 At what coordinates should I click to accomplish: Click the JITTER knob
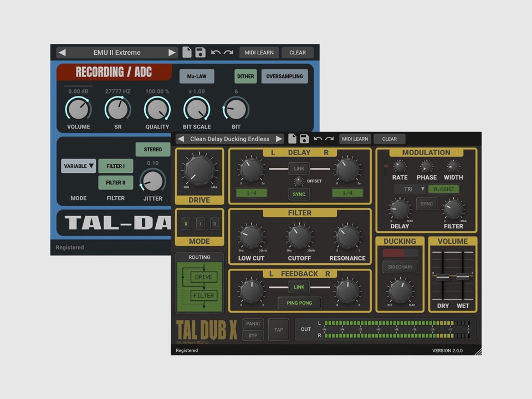click(153, 181)
